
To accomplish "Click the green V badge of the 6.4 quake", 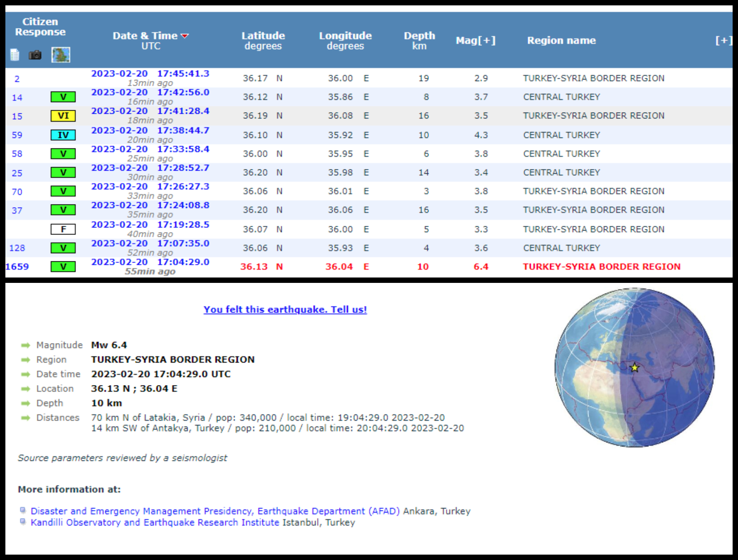I will pyautogui.click(x=63, y=266).
